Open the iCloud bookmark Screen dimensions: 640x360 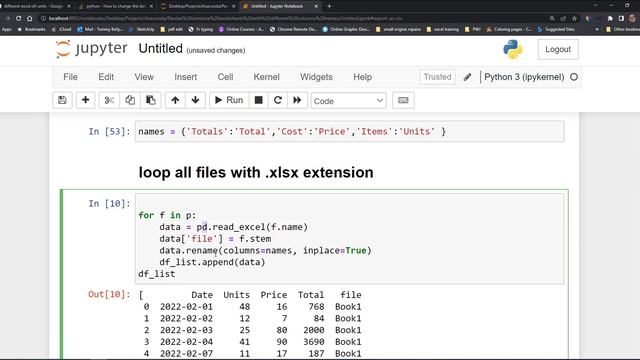62,29
